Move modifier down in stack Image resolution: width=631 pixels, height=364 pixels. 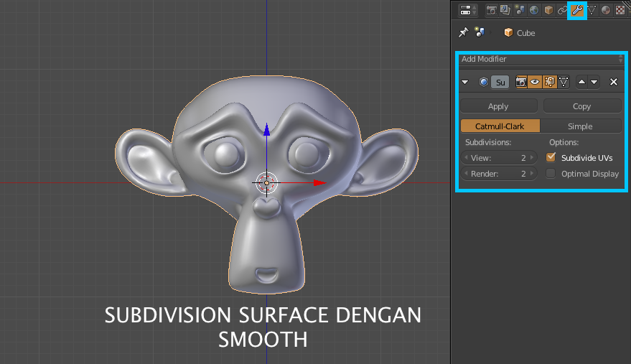pyautogui.click(x=594, y=82)
